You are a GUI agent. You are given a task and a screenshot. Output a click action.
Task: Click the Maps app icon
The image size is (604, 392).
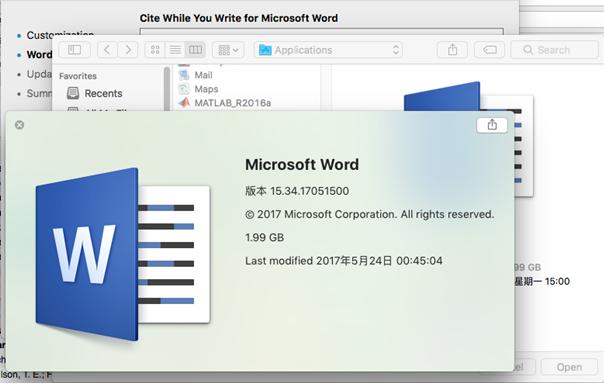coord(184,89)
